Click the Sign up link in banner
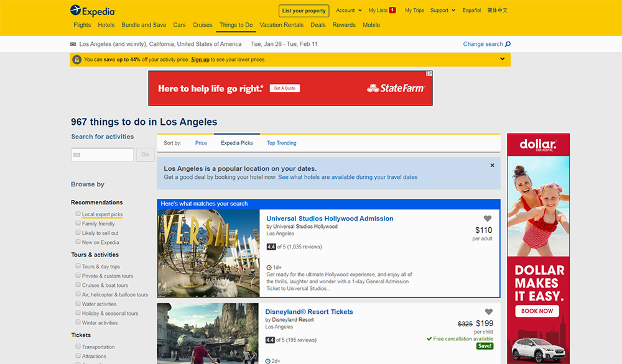The width and height of the screenshot is (622, 364). point(200,60)
